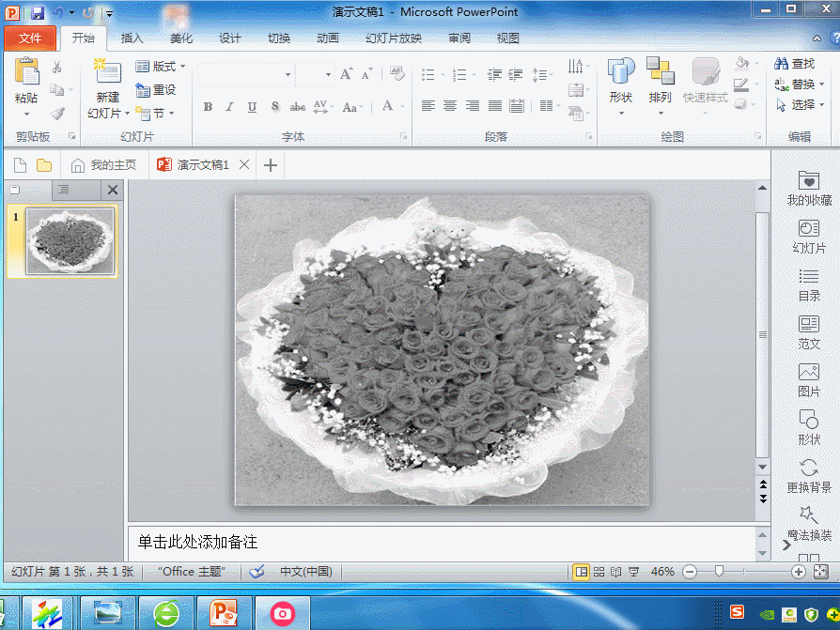Switch to the Slide Show (幻灯片放映) tab
This screenshot has height=630, width=840.
coord(393,38)
